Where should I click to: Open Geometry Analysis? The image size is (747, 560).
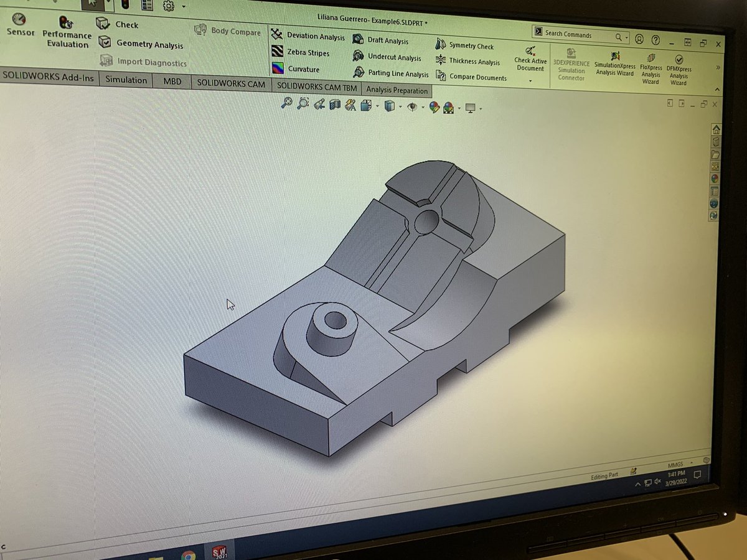point(141,44)
